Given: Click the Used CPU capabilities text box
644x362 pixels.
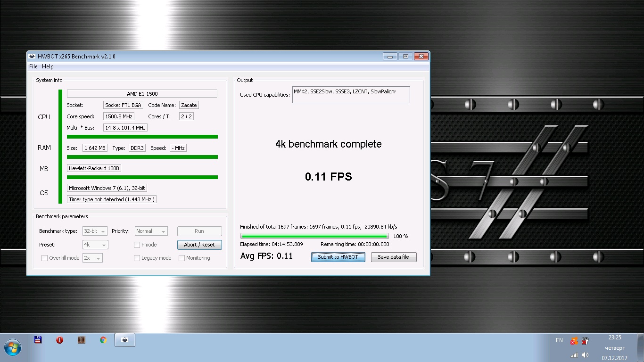Looking at the screenshot, I should click(x=351, y=94).
